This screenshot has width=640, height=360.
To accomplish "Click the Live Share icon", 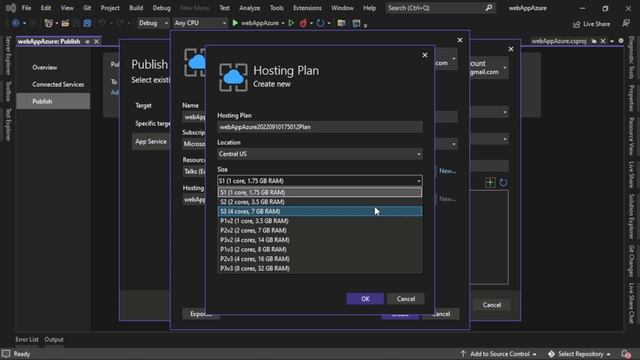I will coord(576,24).
